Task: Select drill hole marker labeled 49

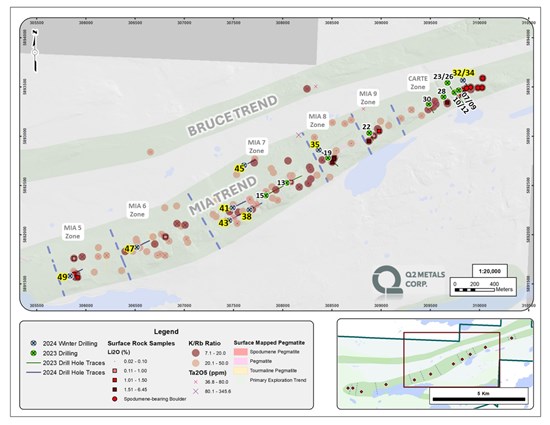Action: [x=70, y=276]
